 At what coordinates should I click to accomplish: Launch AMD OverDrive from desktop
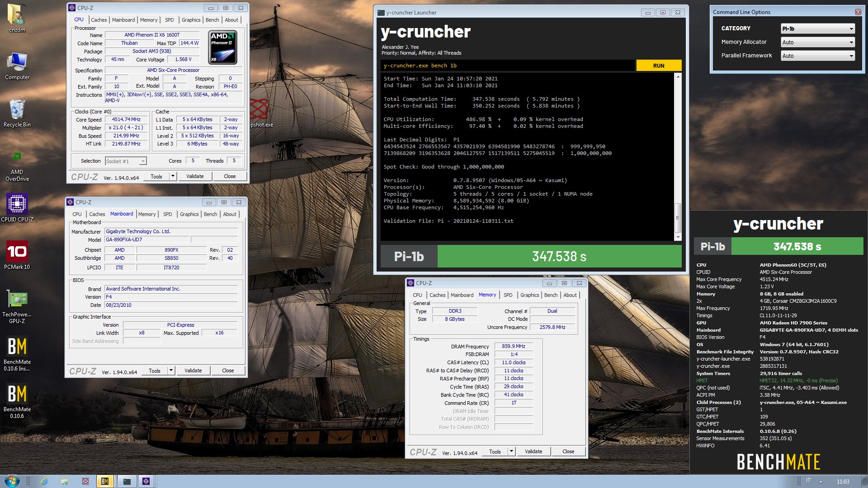pos(17,165)
